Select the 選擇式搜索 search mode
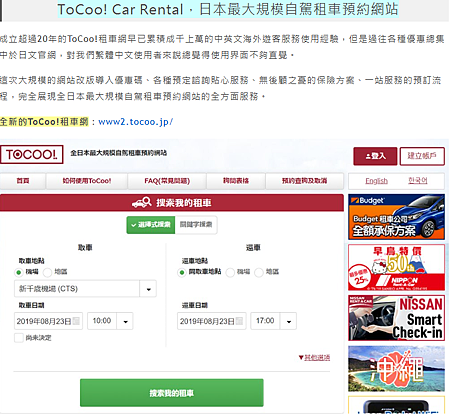This screenshot has width=450, height=419. click(x=151, y=225)
